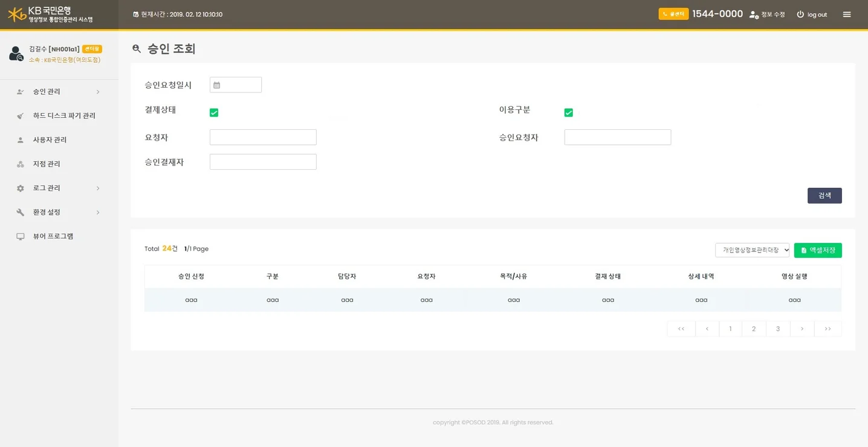Screen dimensions: 868x447
Task: Expand the 환경 설정 chevron
Action: (98, 213)
